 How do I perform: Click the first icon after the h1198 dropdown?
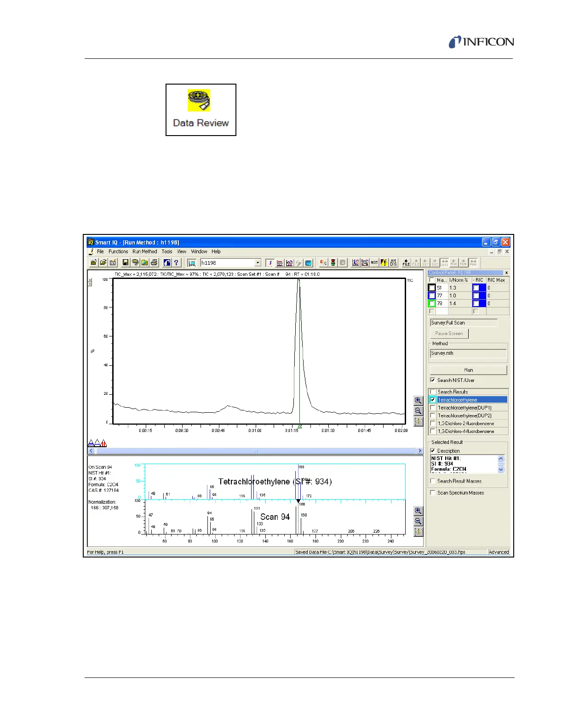(x=270, y=263)
